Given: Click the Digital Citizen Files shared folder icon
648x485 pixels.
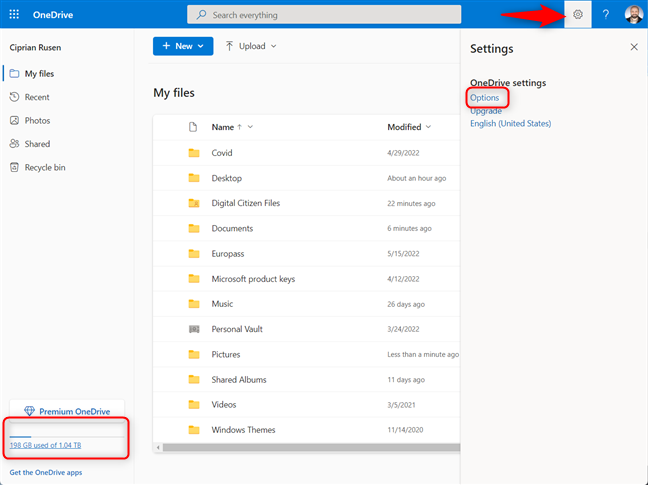Looking at the screenshot, I should tap(194, 203).
